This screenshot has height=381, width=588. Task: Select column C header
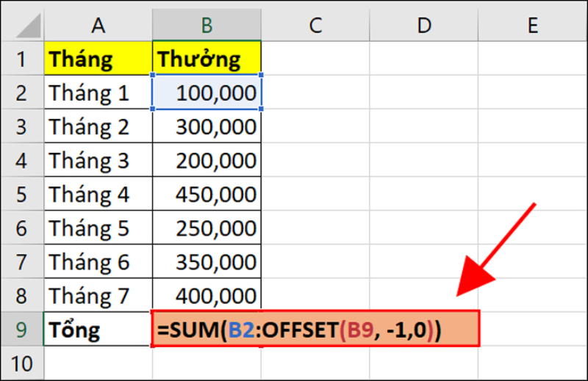315,26
